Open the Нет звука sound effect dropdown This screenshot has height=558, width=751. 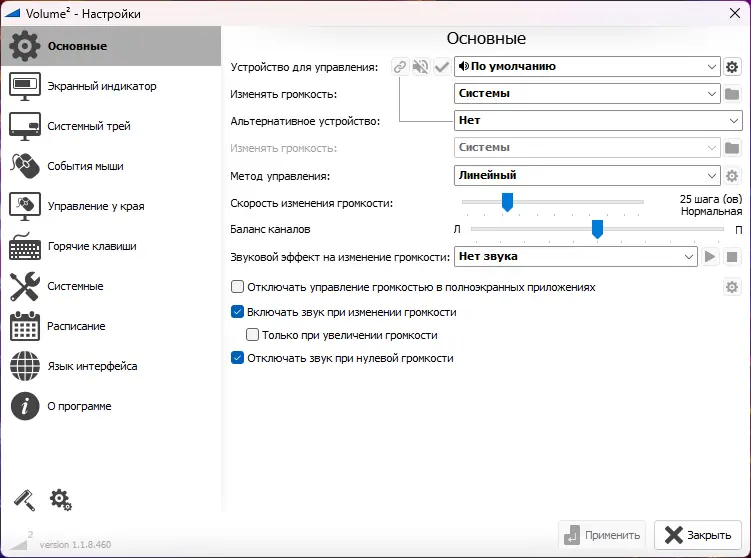[x=576, y=257]
